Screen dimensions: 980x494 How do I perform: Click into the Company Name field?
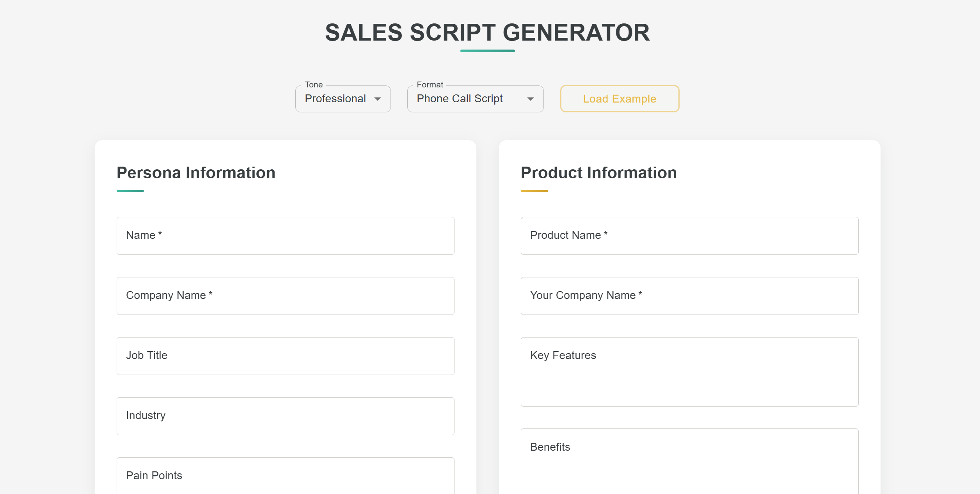tap(285, 296)
